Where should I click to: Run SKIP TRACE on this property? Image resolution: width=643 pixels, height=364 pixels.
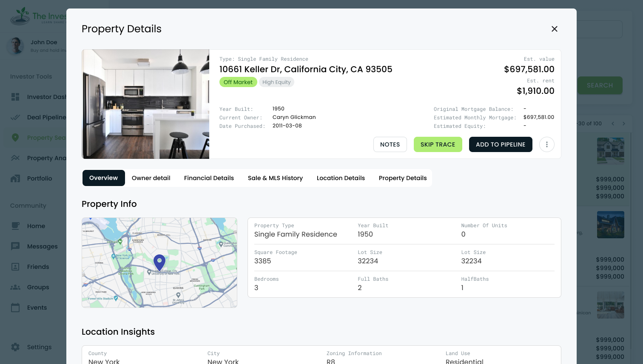(x=438, y=144)
